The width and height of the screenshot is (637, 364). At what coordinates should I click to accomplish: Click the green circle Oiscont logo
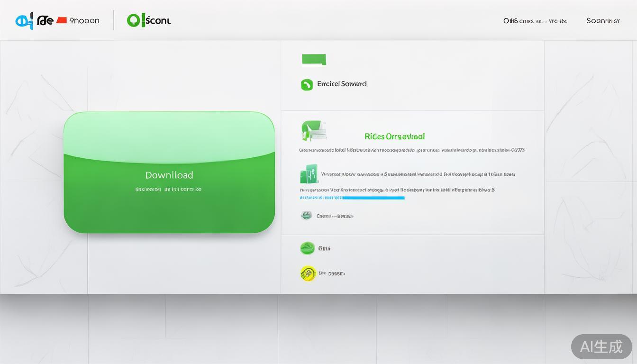(x=133, y=20)
